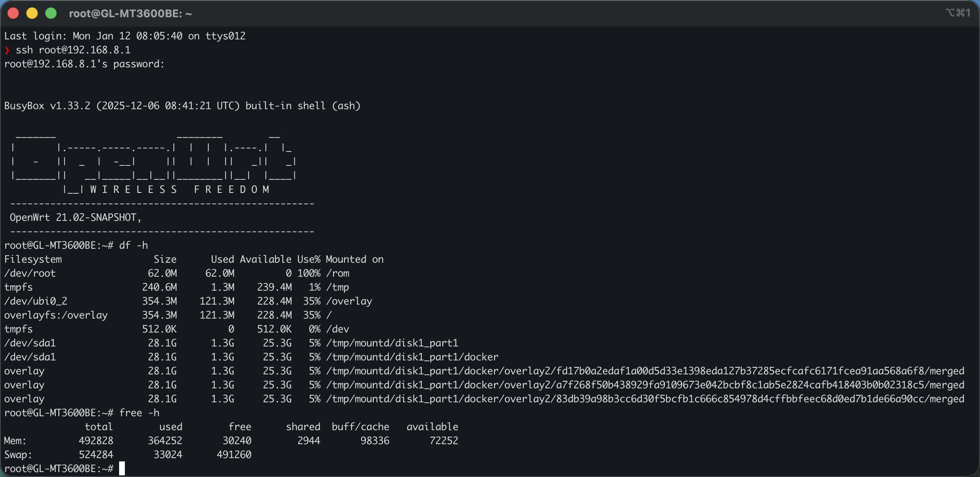Click the OpenWrt 21.02-SNAPSHOT banner line
980x477 pixels.
[x=75, y=218]
